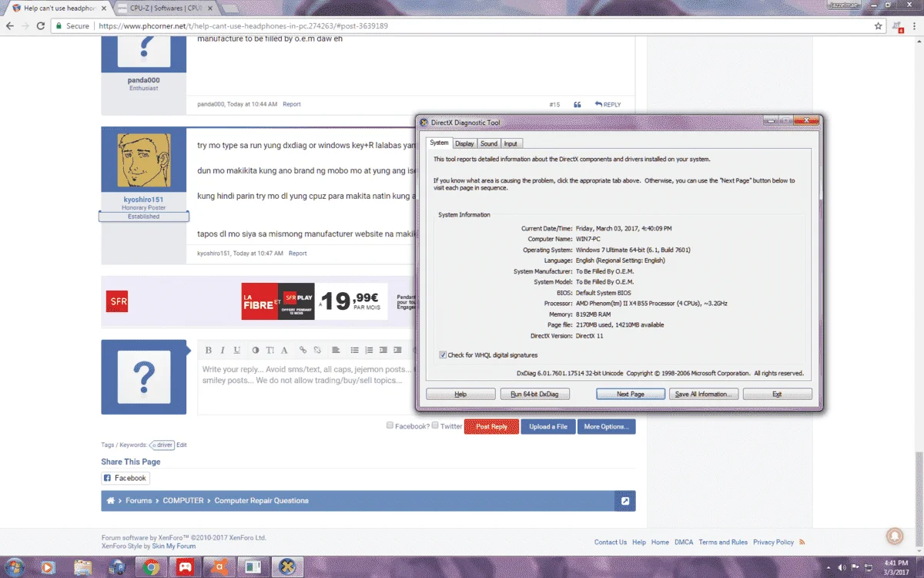The width and height of the screenshot is (924, 578).
Task: Open the kyoshiro151 username link
Action: [144, 200]
